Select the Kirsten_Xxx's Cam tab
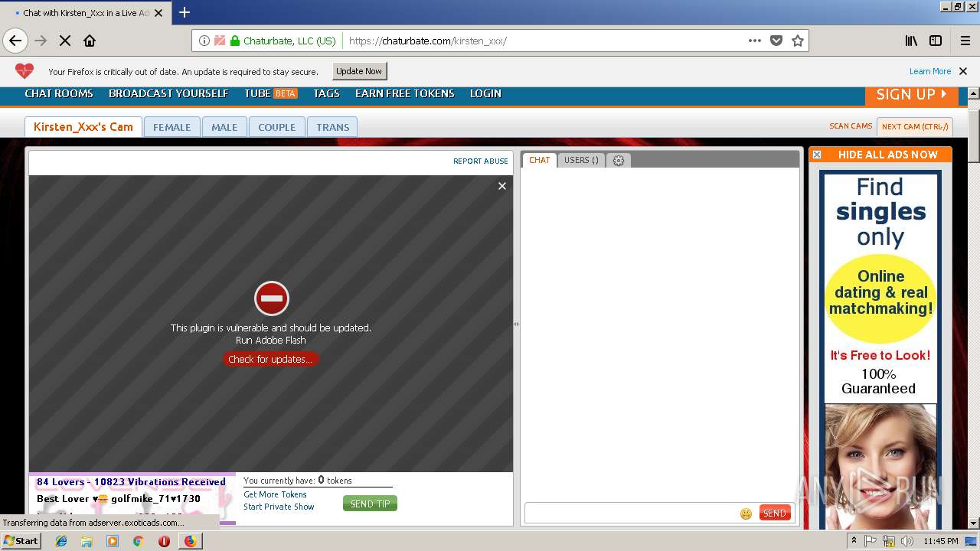Viewport: 980px width, 551px height. [83, 127]
